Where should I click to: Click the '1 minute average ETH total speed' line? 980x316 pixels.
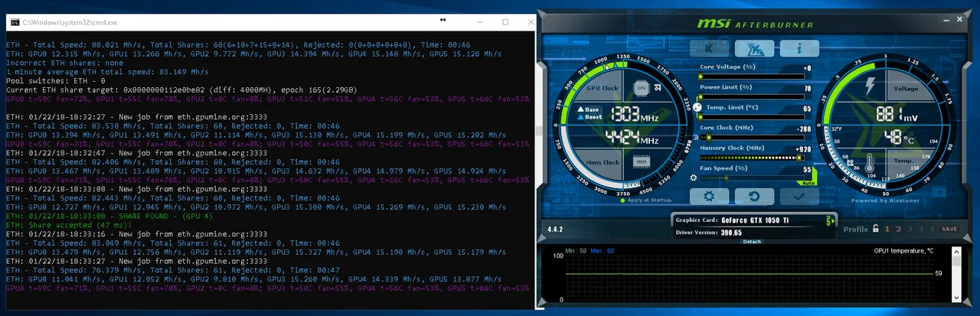[x=106, y=72]
